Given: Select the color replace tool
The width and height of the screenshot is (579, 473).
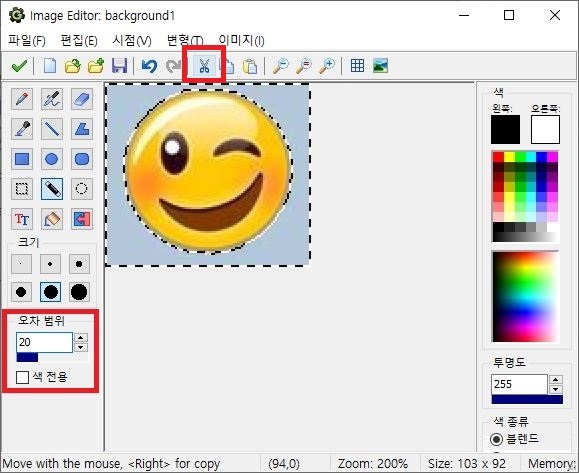Looking at the screenshot, I should [82, 219].
